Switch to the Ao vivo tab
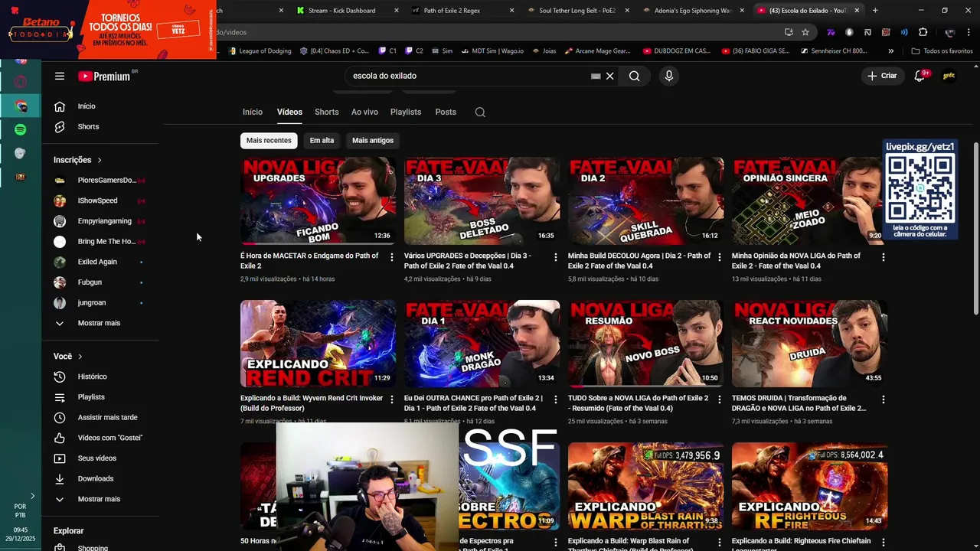 (x=364, y=112)
